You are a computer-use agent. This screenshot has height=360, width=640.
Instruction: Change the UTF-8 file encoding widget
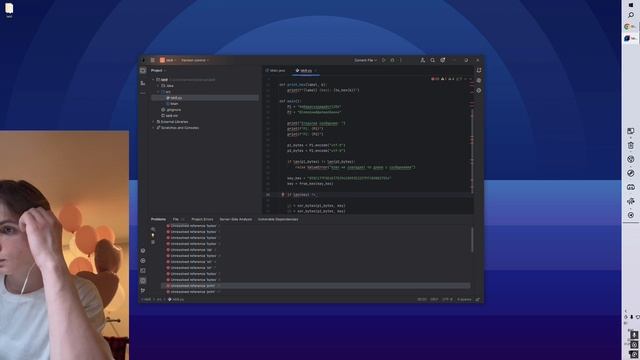coord(447,300)
